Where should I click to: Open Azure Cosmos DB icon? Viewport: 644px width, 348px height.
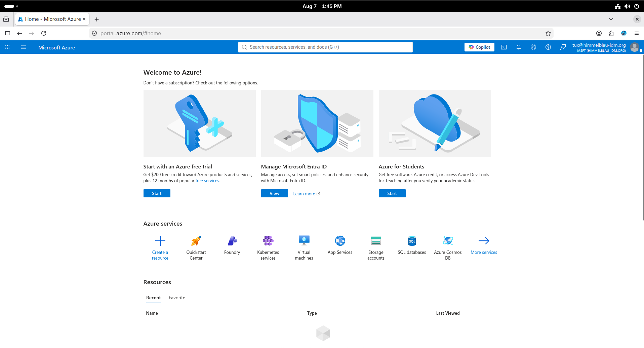448,241
